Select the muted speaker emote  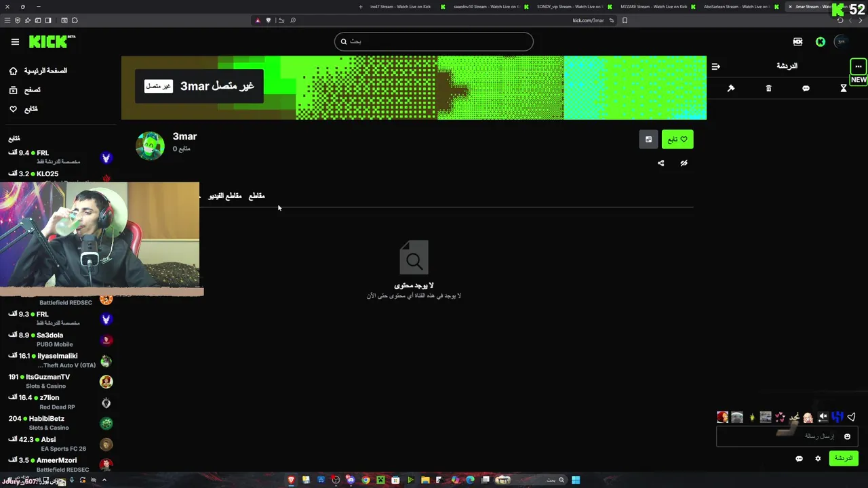823,417
